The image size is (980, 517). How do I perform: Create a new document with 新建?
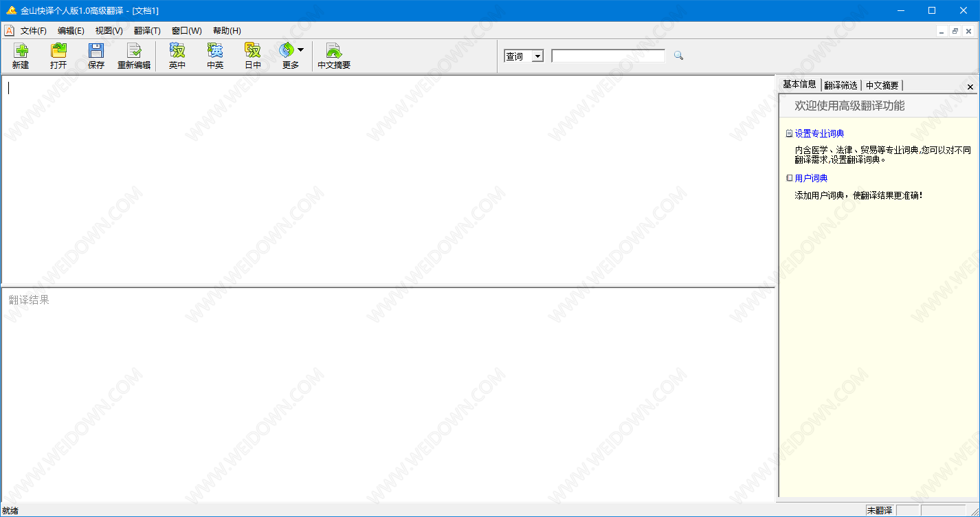coord(21,56)
